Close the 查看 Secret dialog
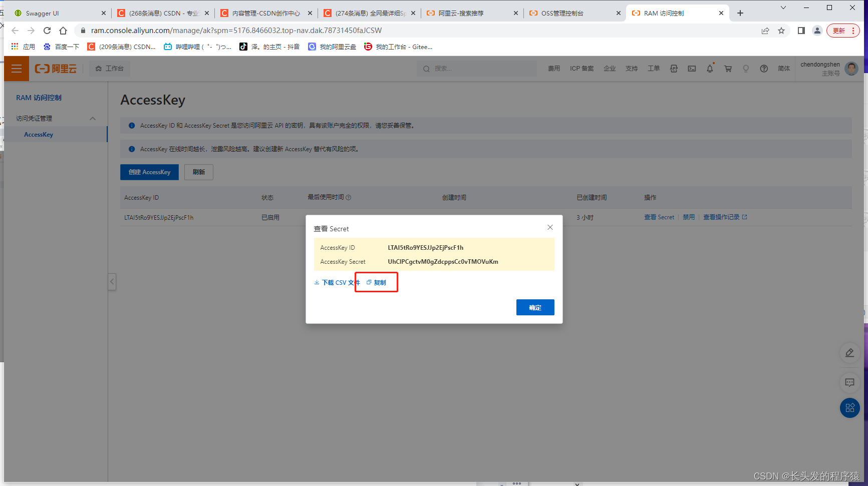 pyautogui.click(x=550, y=227)
